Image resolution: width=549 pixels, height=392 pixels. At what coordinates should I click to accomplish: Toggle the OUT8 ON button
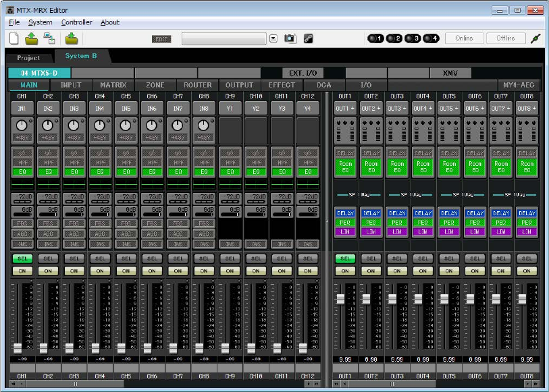coord(527,271)
